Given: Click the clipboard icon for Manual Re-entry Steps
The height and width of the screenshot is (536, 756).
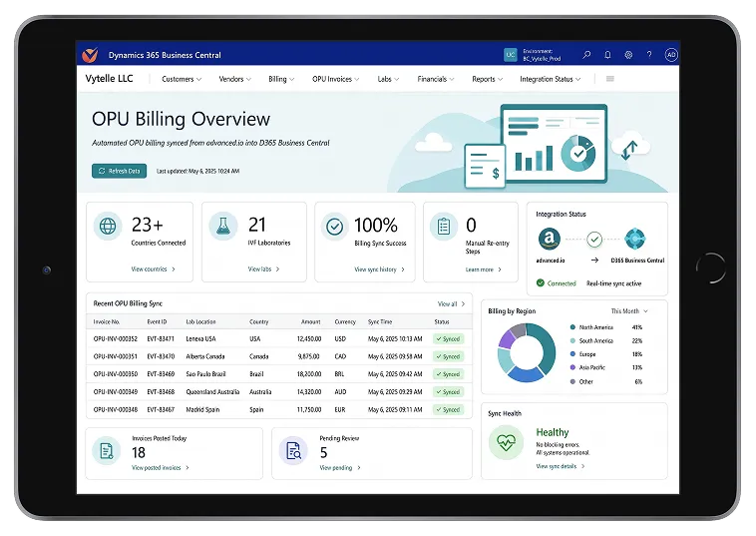Looking at the screenshot, I should tap(444, 226).
